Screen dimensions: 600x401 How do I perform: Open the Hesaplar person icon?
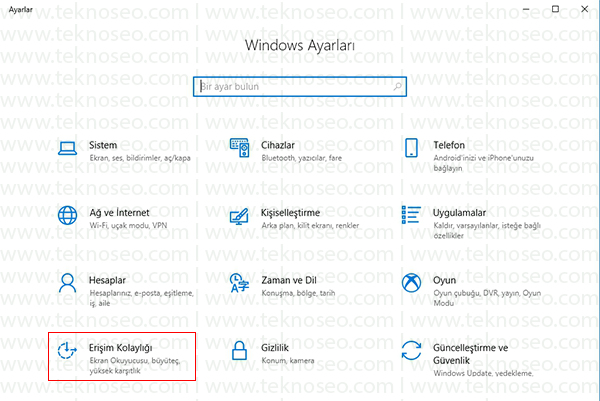(67, 283)
